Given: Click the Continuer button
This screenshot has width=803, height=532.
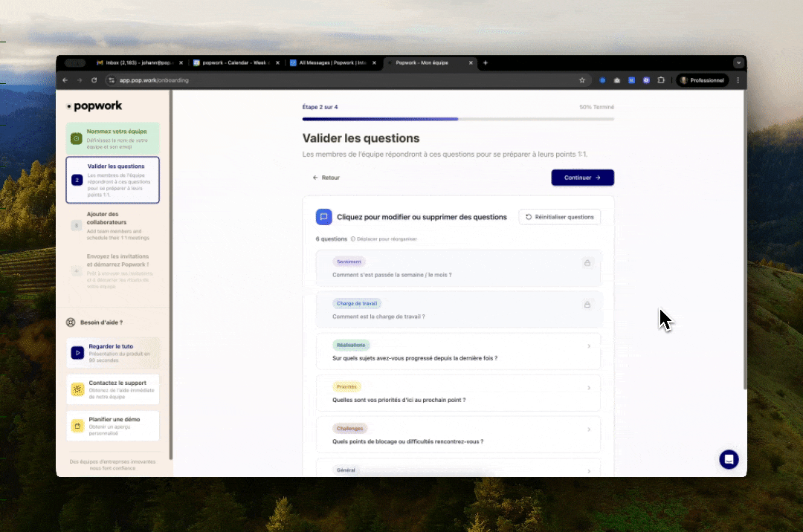Looking at the screenshot, I should 582,178.
